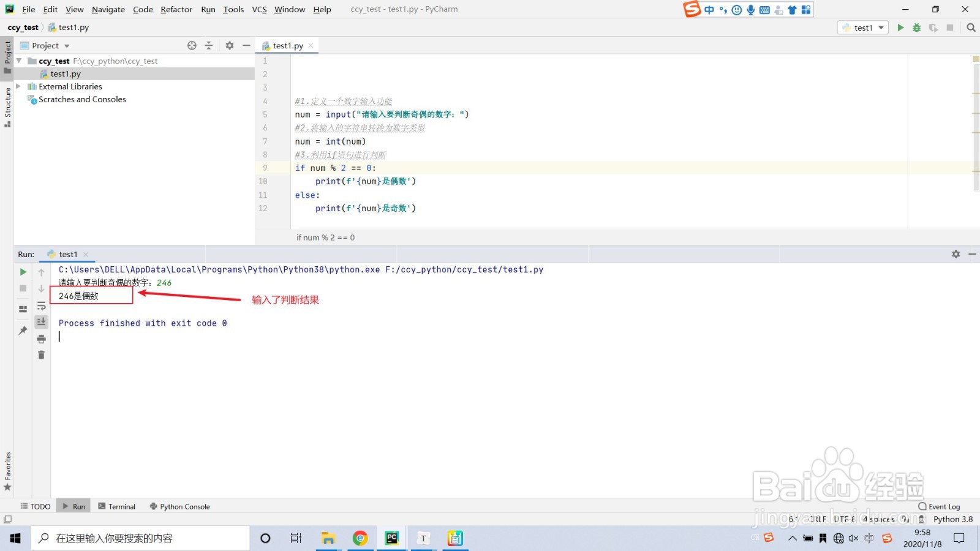Open the File menu
This screenshot has height=551, width=980.
click(x=28, y=9)
